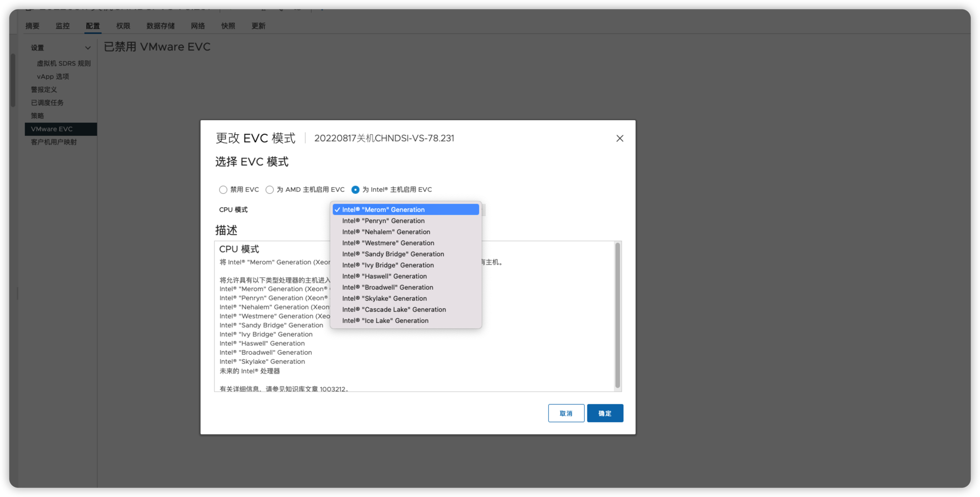This screenshot has height=497, width=980.
Task: Choose Intel "Haswell" Generation option
Action: [405, 276]
